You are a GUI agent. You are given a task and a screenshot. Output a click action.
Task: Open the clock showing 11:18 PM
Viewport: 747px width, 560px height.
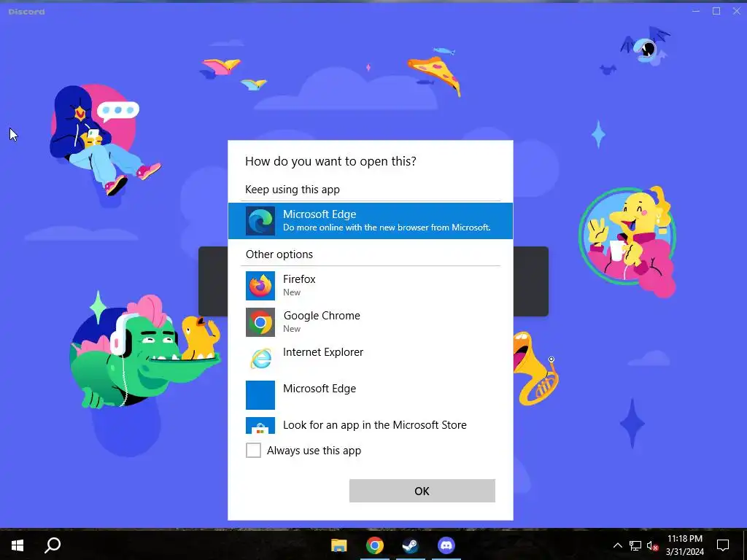click(684, 545)
